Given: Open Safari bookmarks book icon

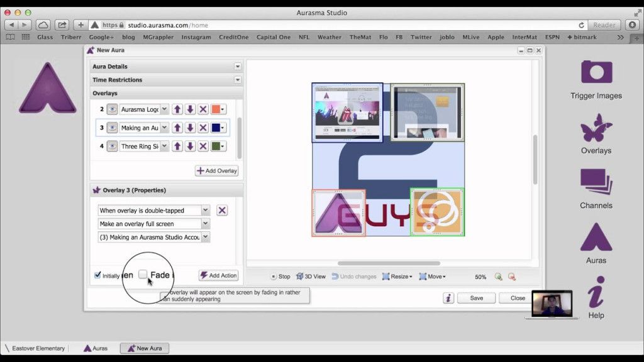Looking at the screenshot, I should click(10, 37).
